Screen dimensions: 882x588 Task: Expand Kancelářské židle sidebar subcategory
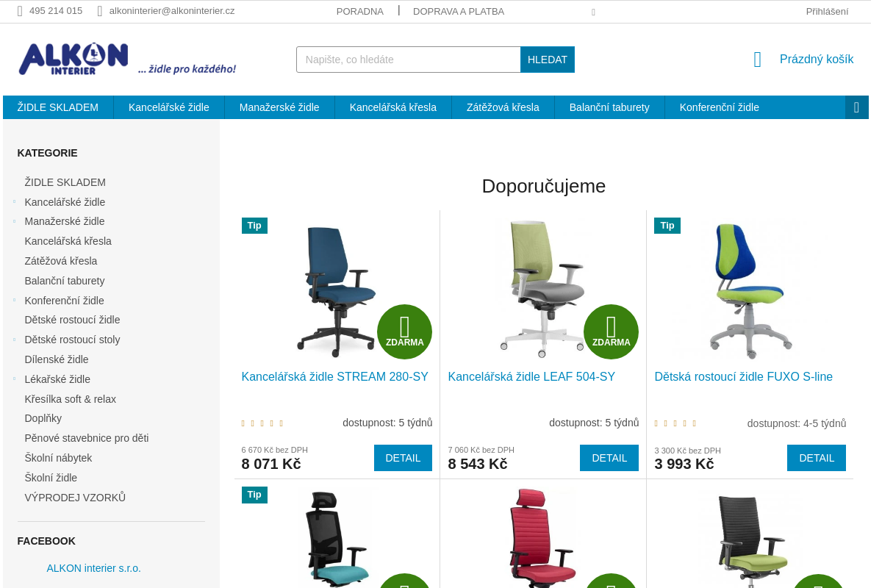point(14,202)
